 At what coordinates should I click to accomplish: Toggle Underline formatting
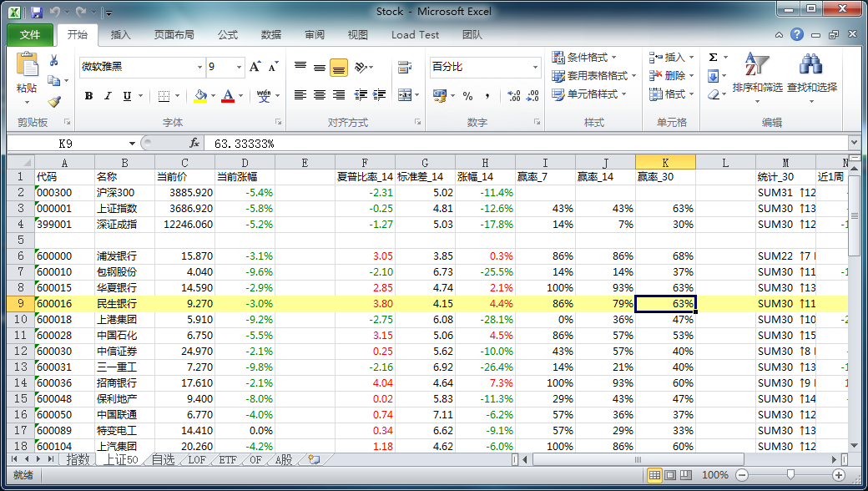click(x=127, y=96)
